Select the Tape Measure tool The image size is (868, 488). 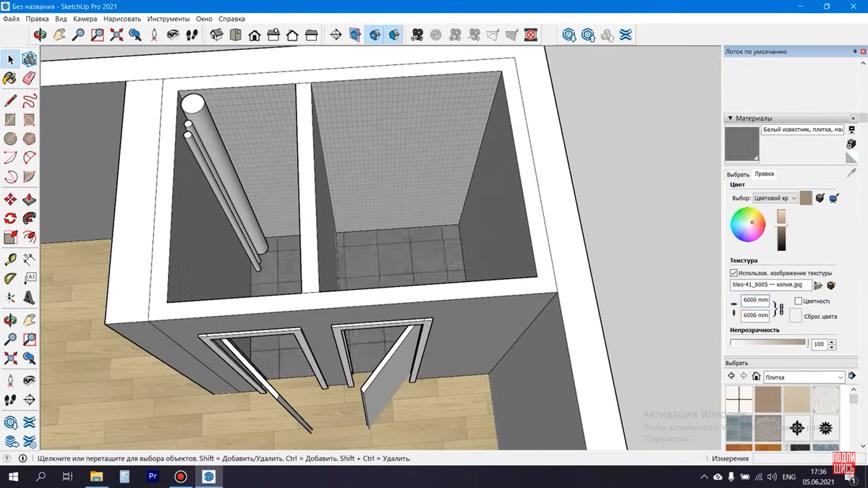pyautogui.click(x=10, y=260)
